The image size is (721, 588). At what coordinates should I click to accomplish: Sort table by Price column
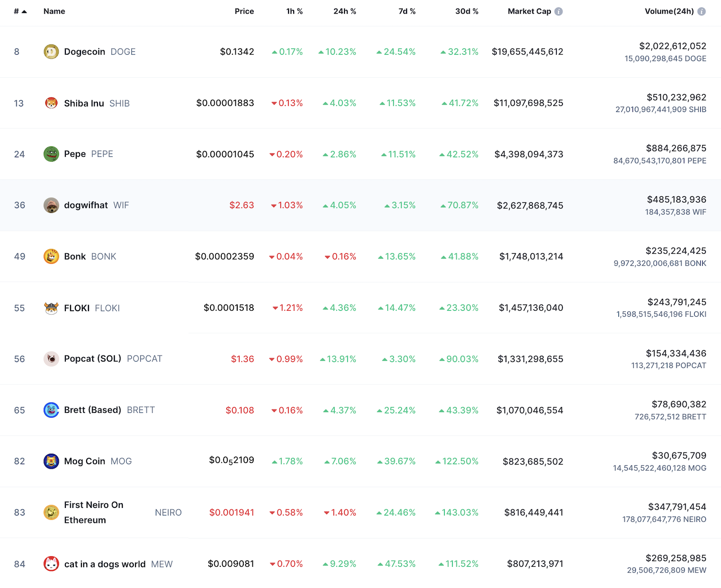pyautogui.click(x=244, y=11)
